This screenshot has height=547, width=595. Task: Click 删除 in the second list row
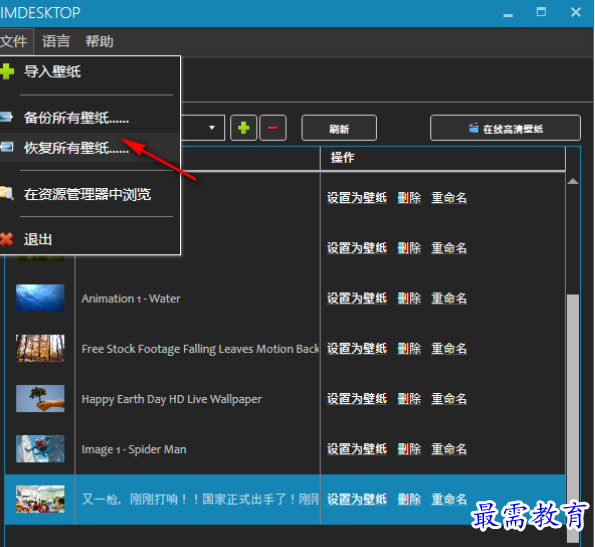click(409, 248)
